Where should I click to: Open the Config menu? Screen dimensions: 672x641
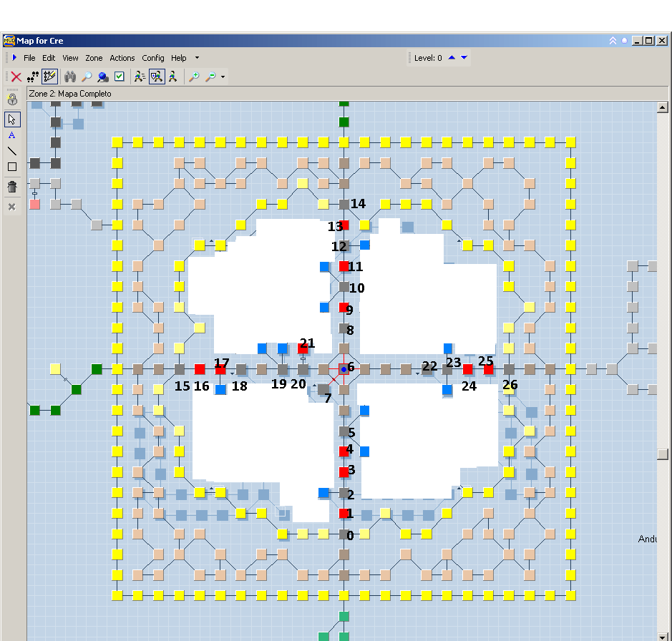152,58
